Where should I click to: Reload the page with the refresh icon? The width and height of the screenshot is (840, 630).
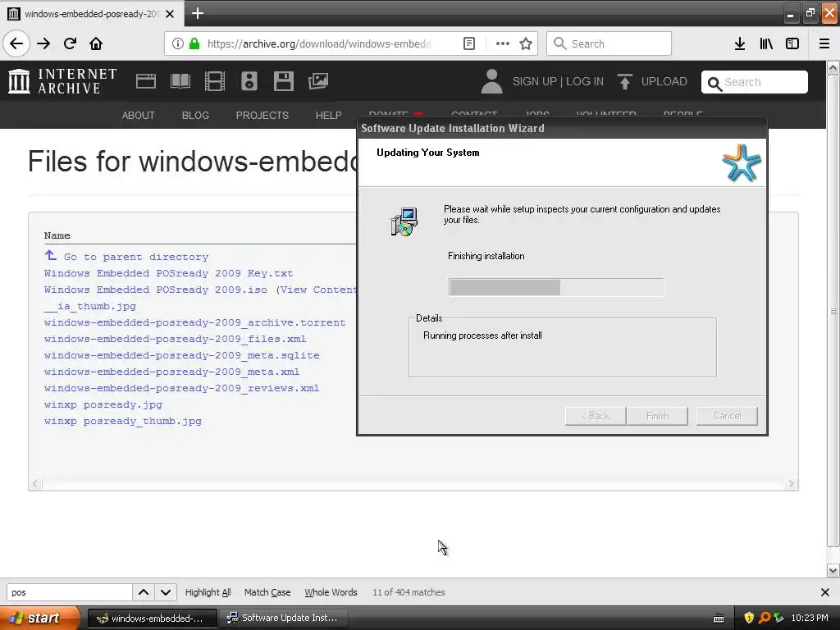(71, 43)
